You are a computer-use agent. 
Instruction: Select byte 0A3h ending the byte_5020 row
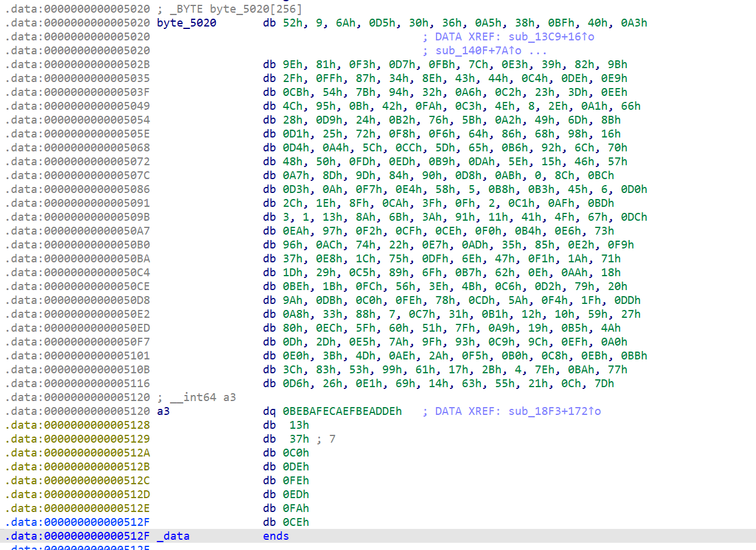634,23
